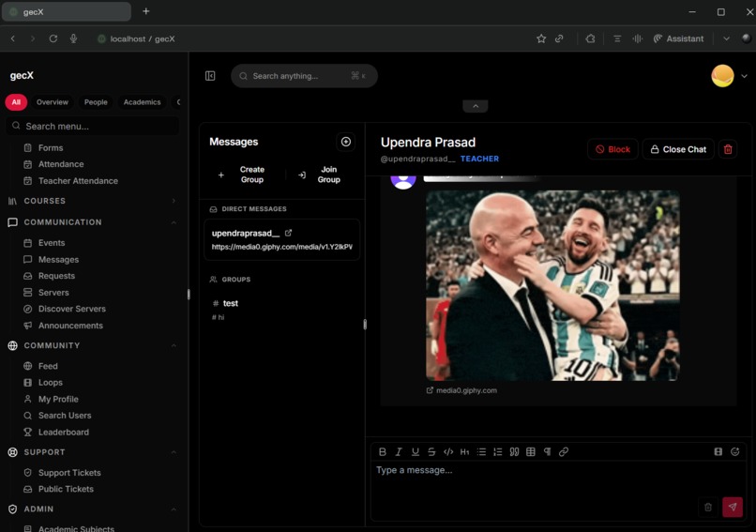Apply the H1 heading format
The height and width of the screenshot is (532, 756).
[465, 452]
